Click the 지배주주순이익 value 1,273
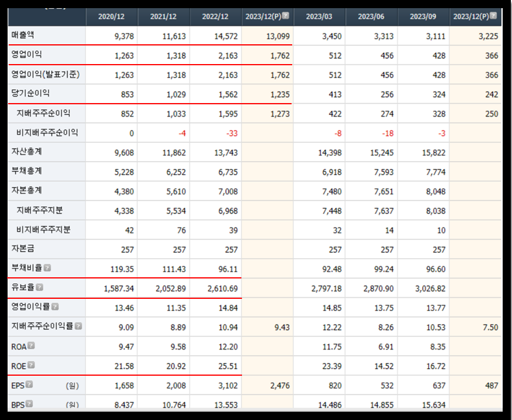The width and height of the screenshot is (512, 420). tap(280, 114)
